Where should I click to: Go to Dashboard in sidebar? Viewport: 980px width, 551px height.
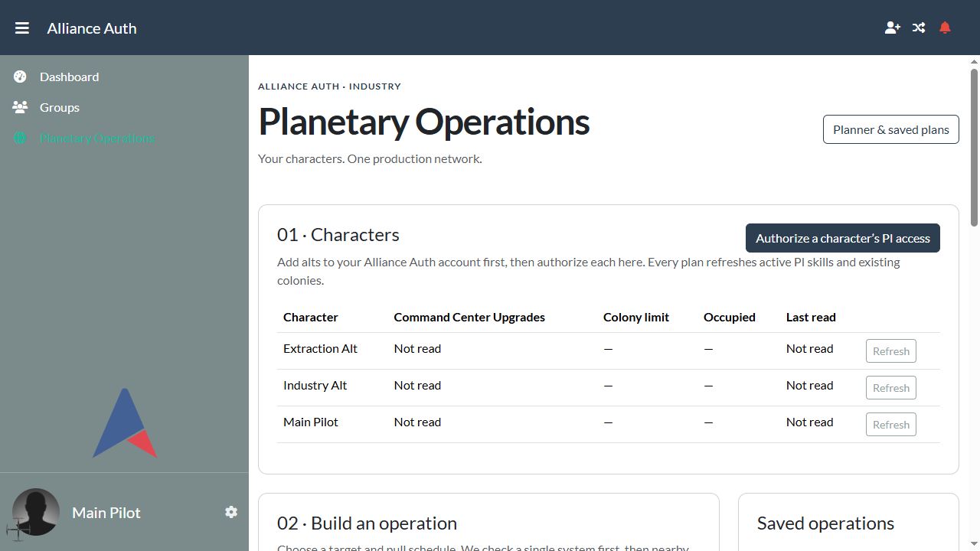tap(69, 77)
